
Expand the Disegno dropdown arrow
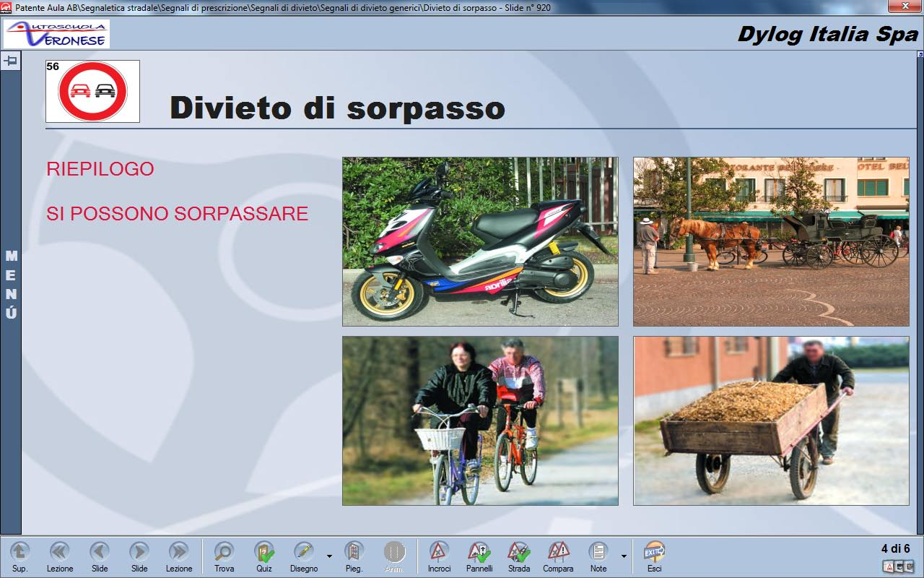click(x=329, y=556)
